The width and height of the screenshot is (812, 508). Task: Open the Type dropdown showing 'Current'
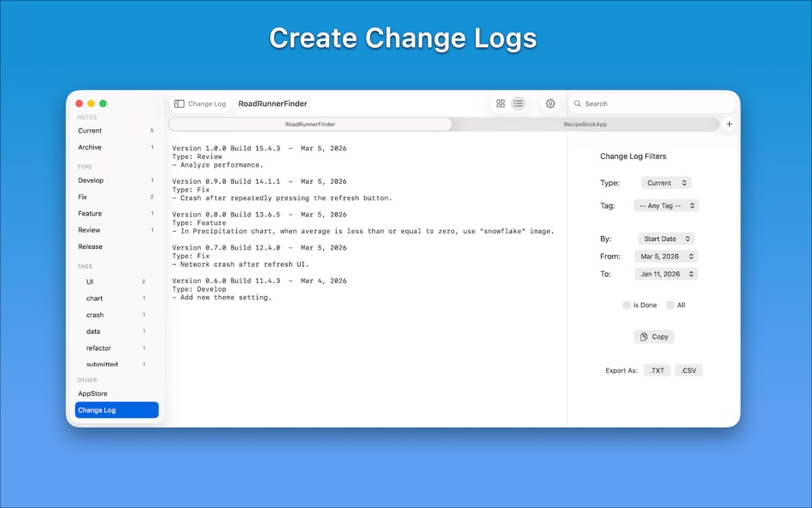point(666,182)
